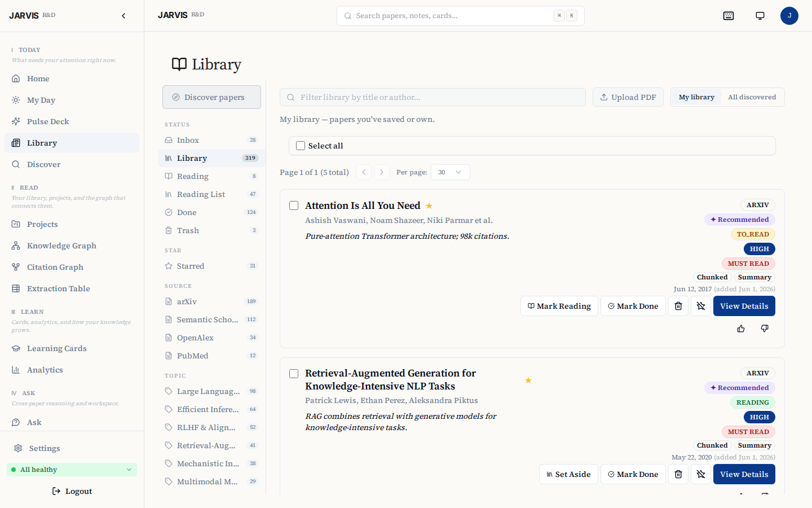Screen dimensions: 812x508
Task: Click Mark Reading on Attention paper
Action: click(559, 306)
